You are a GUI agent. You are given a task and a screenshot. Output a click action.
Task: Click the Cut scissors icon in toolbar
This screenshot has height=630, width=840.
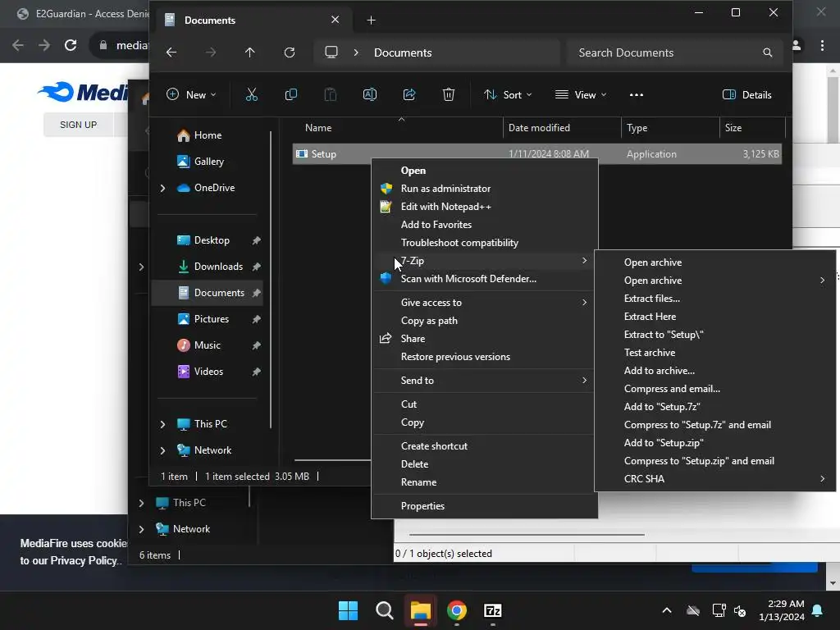pos(251,95)
